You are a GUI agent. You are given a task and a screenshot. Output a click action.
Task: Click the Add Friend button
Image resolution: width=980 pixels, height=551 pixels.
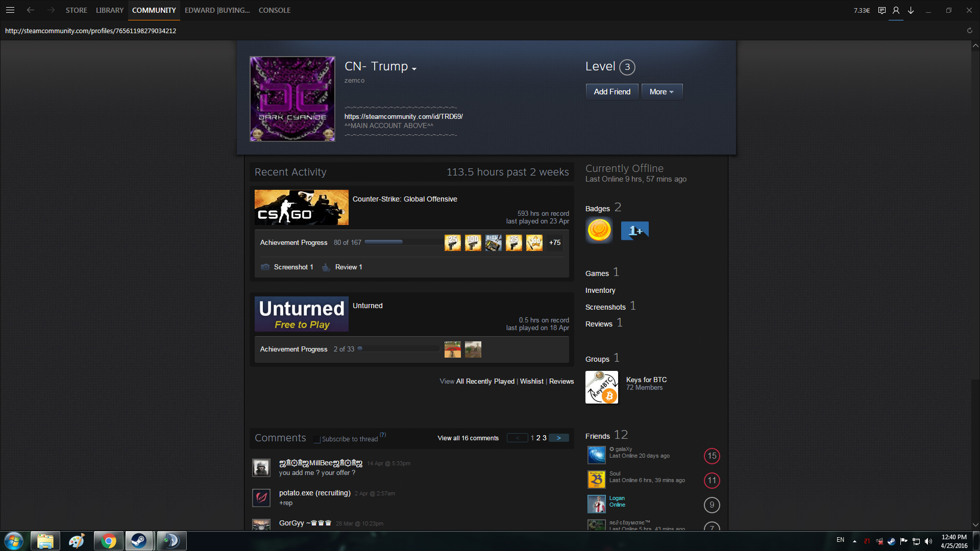(x=611, y=92)
